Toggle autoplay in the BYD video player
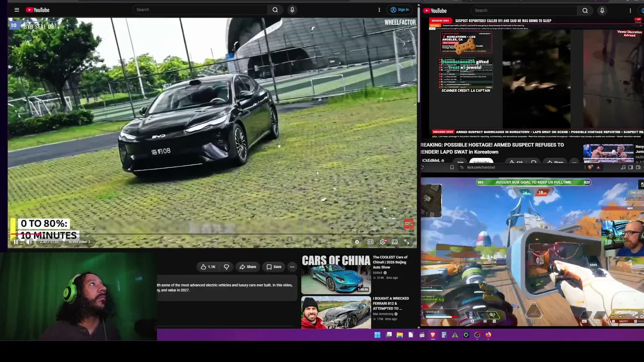The image size is (644, 362). coord(357,242)
